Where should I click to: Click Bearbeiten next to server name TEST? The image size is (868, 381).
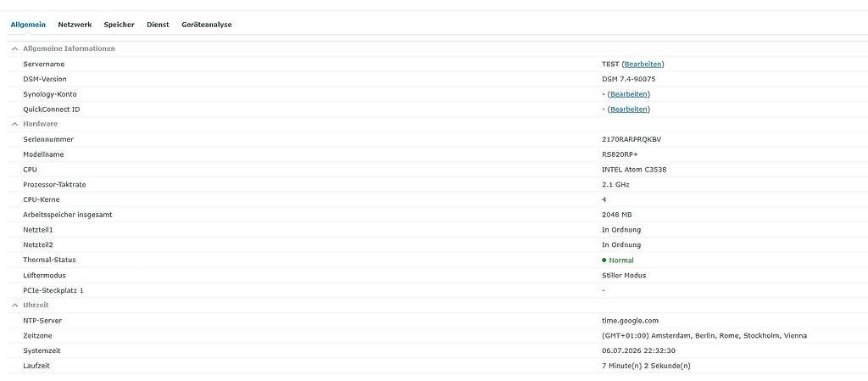643,64
